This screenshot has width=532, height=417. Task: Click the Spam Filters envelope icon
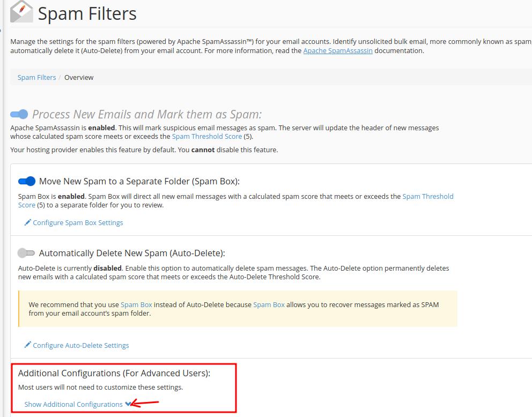(x=21, y=12)
